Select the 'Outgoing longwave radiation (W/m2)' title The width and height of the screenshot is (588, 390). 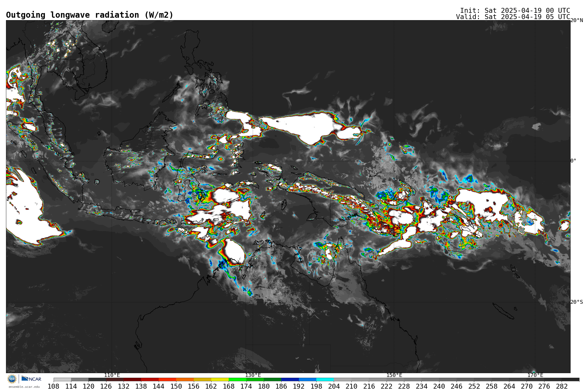tap(90, 15)
